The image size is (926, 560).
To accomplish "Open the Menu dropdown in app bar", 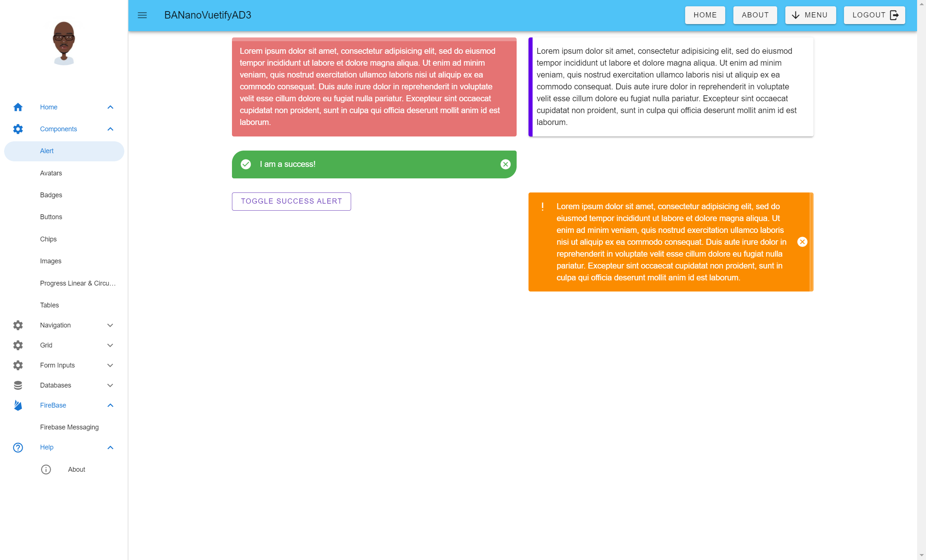I will [x=810, y=16].
